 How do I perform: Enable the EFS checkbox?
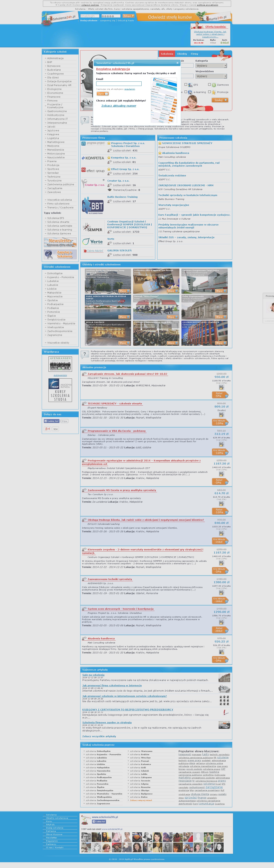(186, 85)
